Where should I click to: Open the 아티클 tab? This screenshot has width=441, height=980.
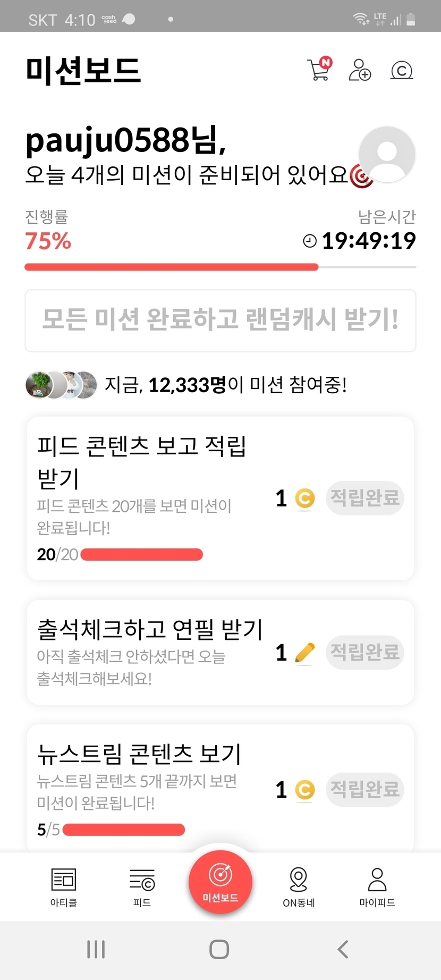tap(64, 886)
